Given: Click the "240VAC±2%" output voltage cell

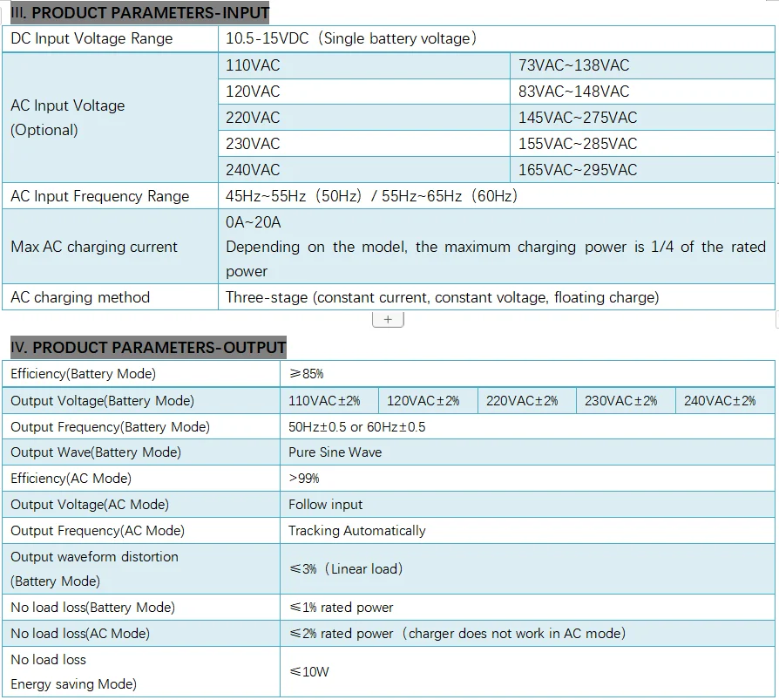Looking at the screenshot, I should pos(720,401).
